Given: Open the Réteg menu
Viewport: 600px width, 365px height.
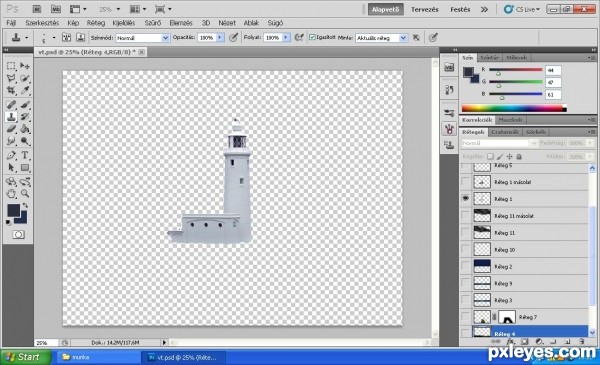Looking at the screenshot, I should [96, 23].
